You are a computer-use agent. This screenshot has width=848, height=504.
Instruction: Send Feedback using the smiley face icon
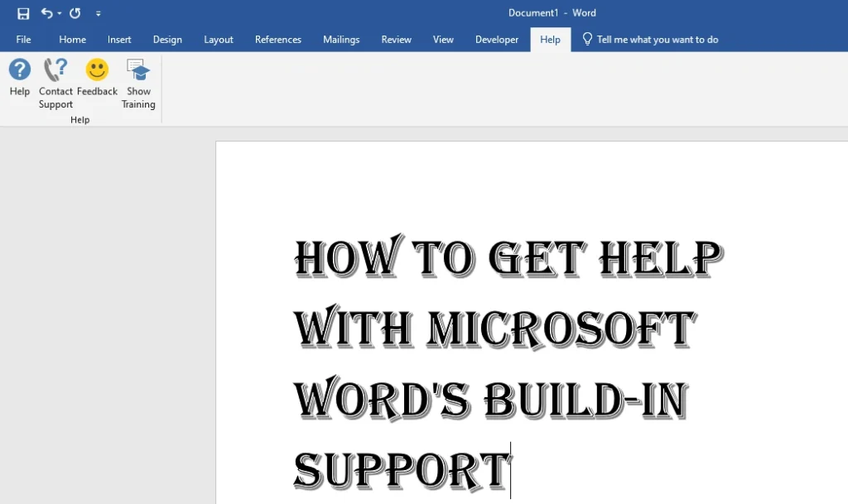[97, 70]
